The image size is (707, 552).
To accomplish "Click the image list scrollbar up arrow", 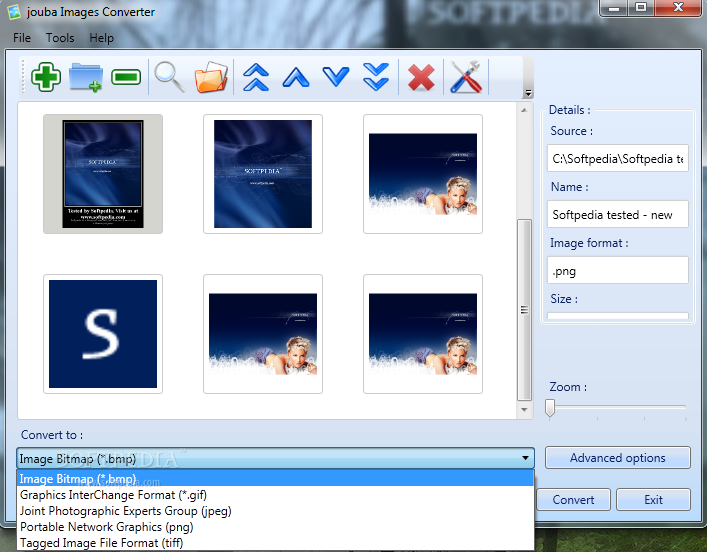I will click(524, 110).
